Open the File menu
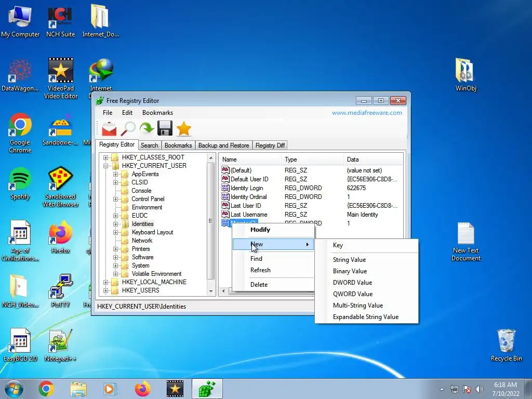 coord(108,113)
